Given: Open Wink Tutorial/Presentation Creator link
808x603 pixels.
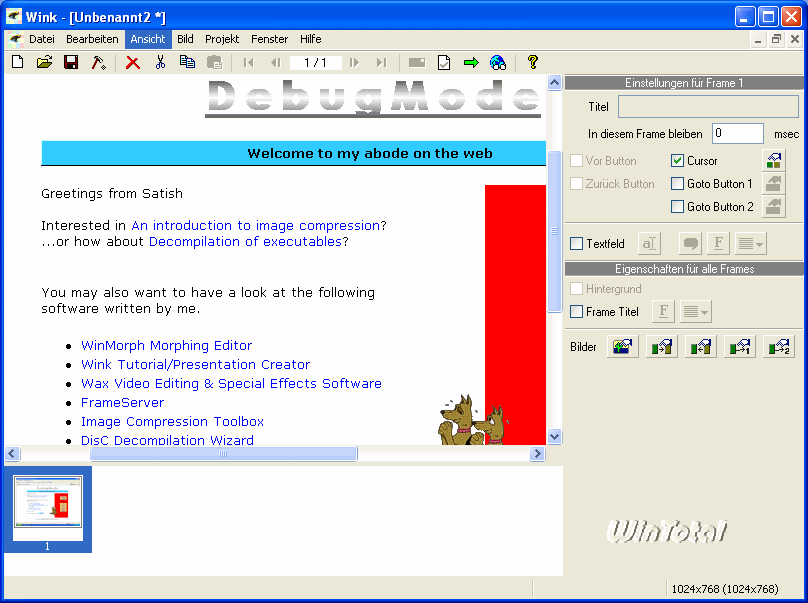Looking at the screenshot, I should click(195, 364).
